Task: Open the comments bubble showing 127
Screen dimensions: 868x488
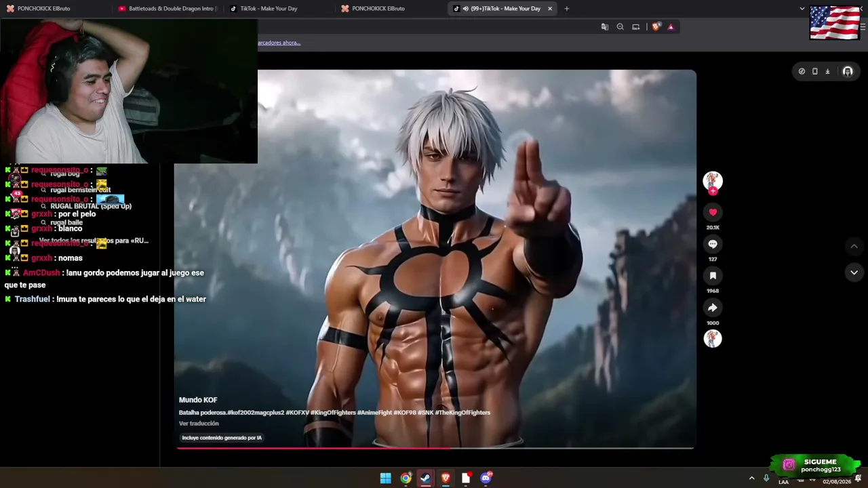Action: 713,244
